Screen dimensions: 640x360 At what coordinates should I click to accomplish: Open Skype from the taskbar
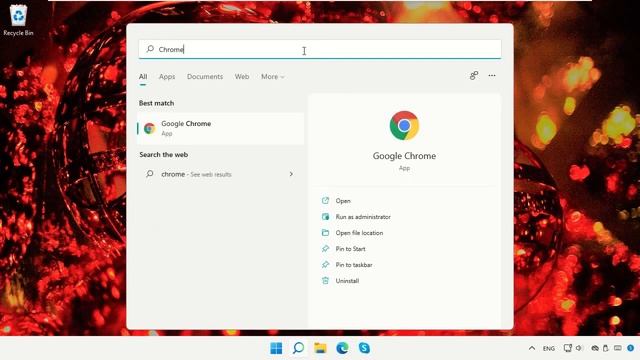(364, 348)
